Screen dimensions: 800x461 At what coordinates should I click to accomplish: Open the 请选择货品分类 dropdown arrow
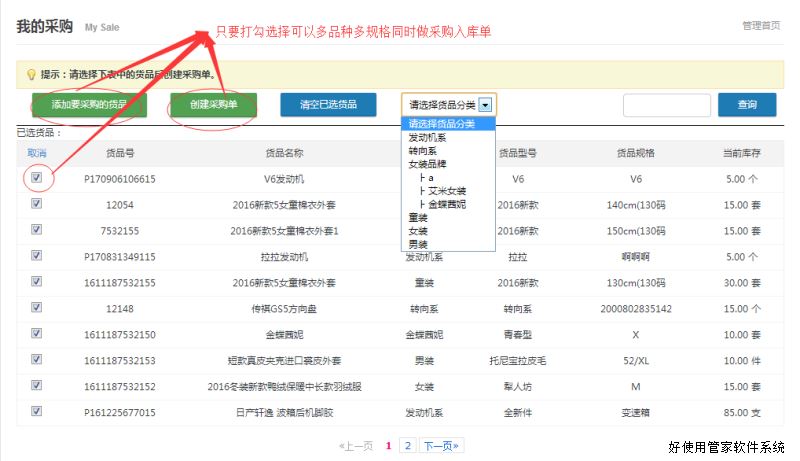click(x=485, y=104)
